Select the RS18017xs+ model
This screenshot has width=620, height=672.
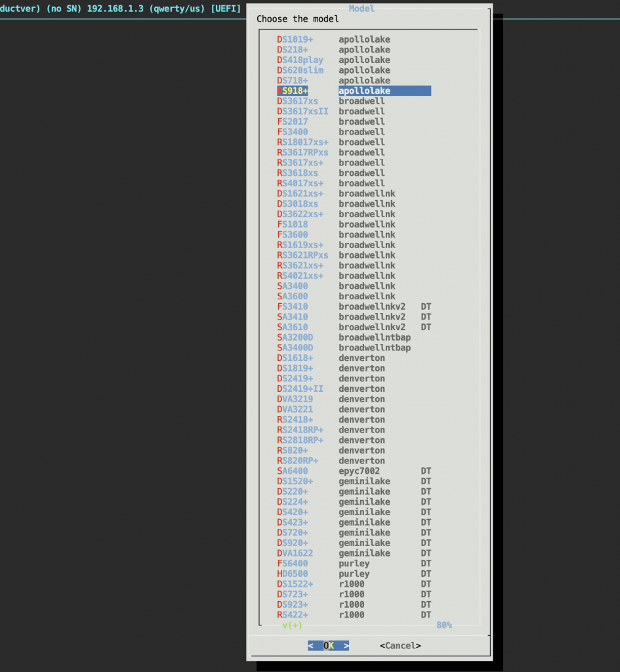point(302,142)
